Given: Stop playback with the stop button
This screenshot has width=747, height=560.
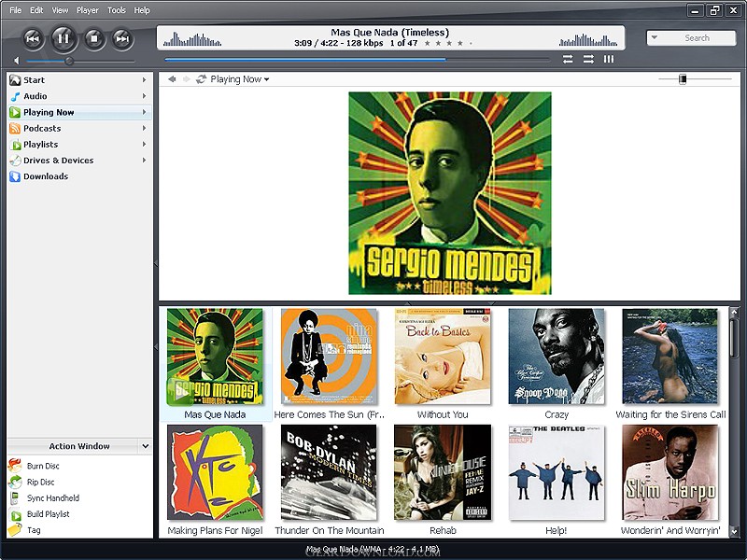Looking at the screenshot, I should click(x=94, y=38).
